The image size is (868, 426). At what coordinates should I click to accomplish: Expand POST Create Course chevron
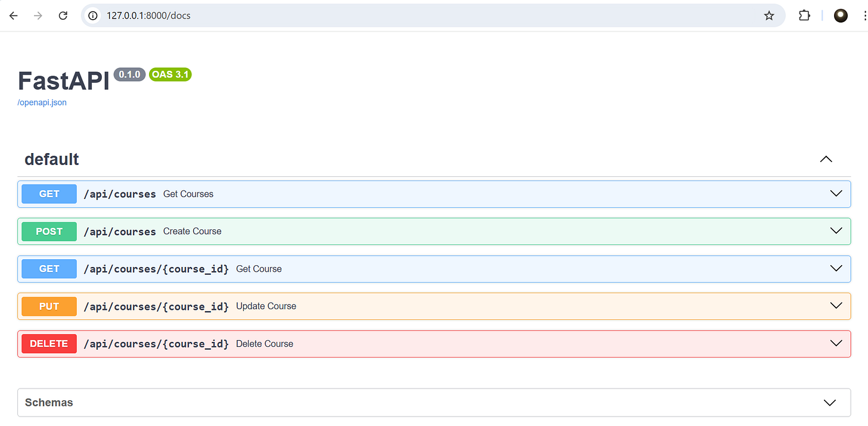[x=836, y=231]
